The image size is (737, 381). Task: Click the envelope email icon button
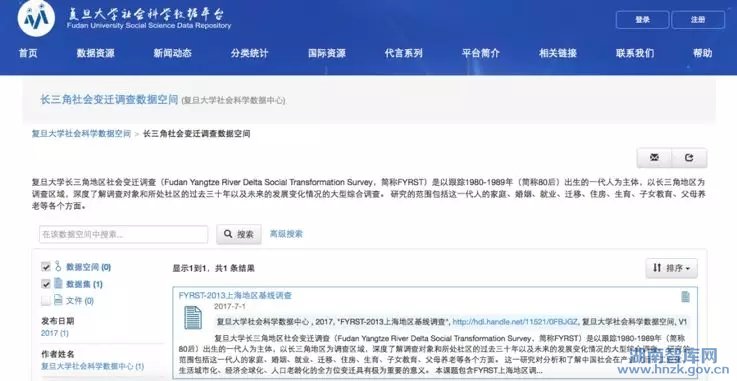pos(654,158)
